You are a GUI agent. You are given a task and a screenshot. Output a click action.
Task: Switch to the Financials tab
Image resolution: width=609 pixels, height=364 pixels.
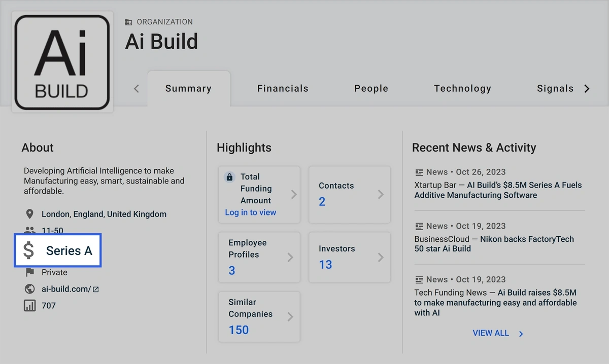(x=283, y=89)
